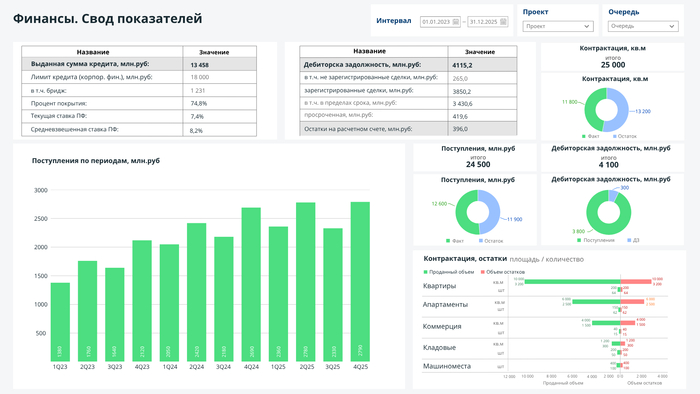Click Контрактация total 25 000

[613, 65]
